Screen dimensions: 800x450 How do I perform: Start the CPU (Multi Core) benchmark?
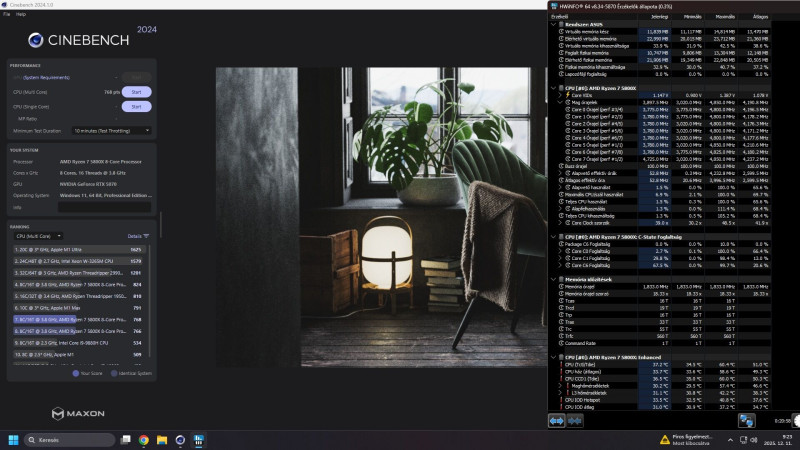tap(136, 92)
